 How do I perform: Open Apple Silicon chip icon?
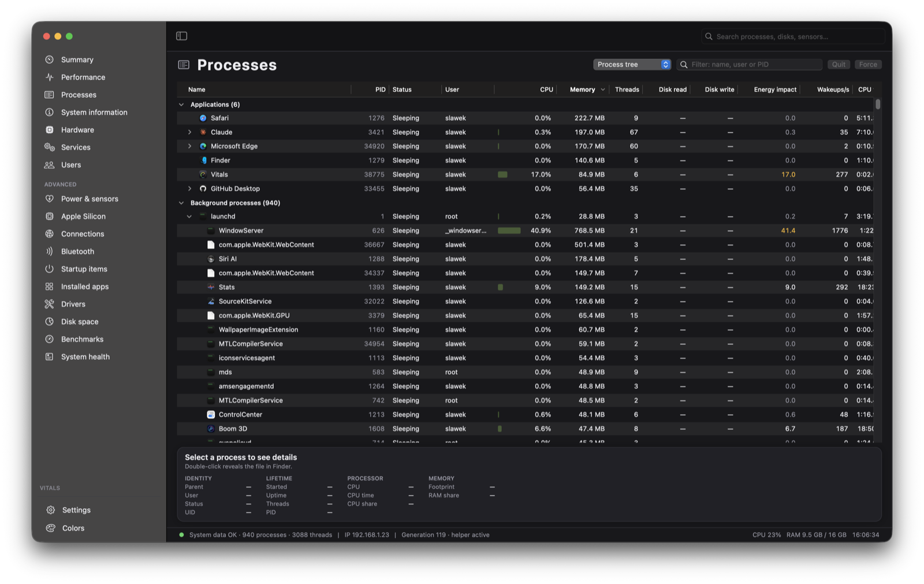tap(50, 216)
